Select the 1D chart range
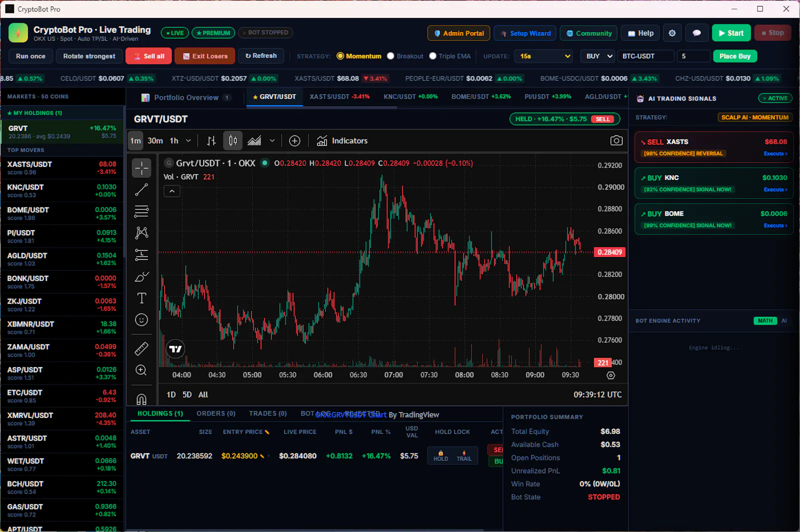 point(171,395)
